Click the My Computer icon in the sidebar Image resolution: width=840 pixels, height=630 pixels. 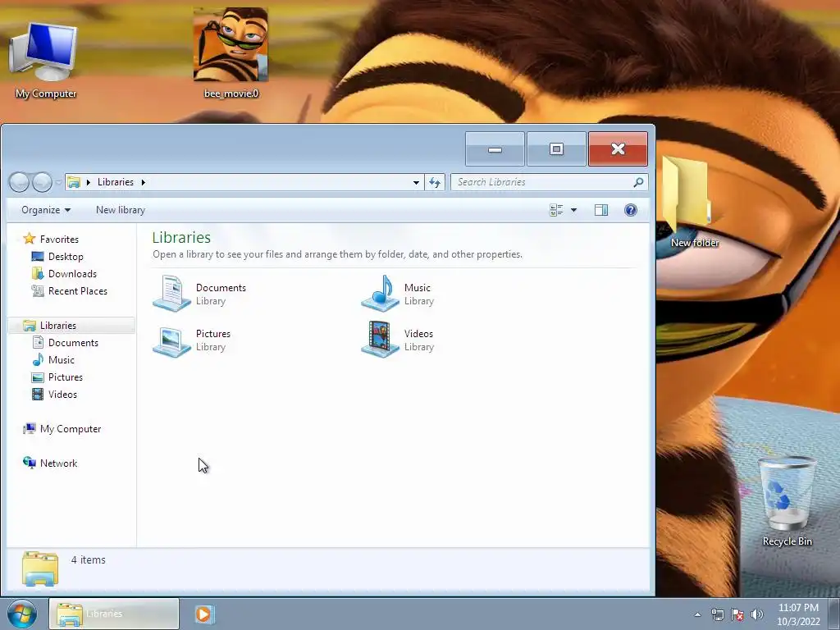(x=30, y=428)
